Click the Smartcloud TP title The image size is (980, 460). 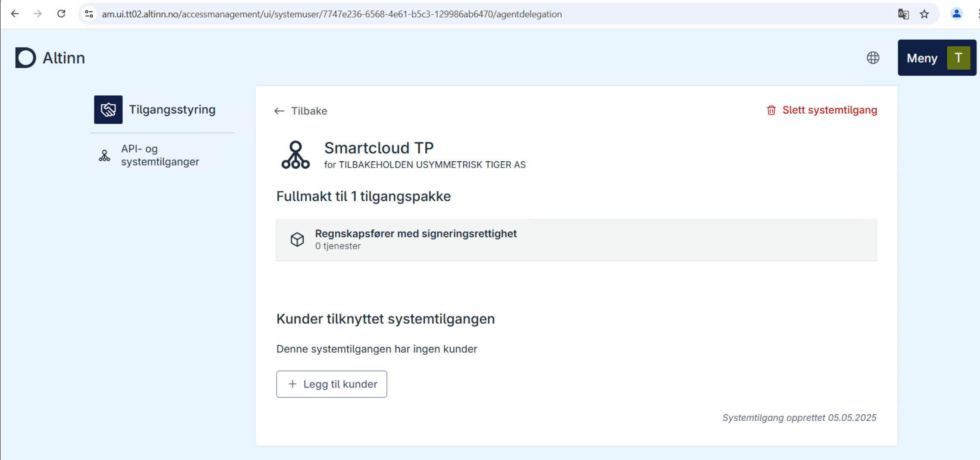379,148
